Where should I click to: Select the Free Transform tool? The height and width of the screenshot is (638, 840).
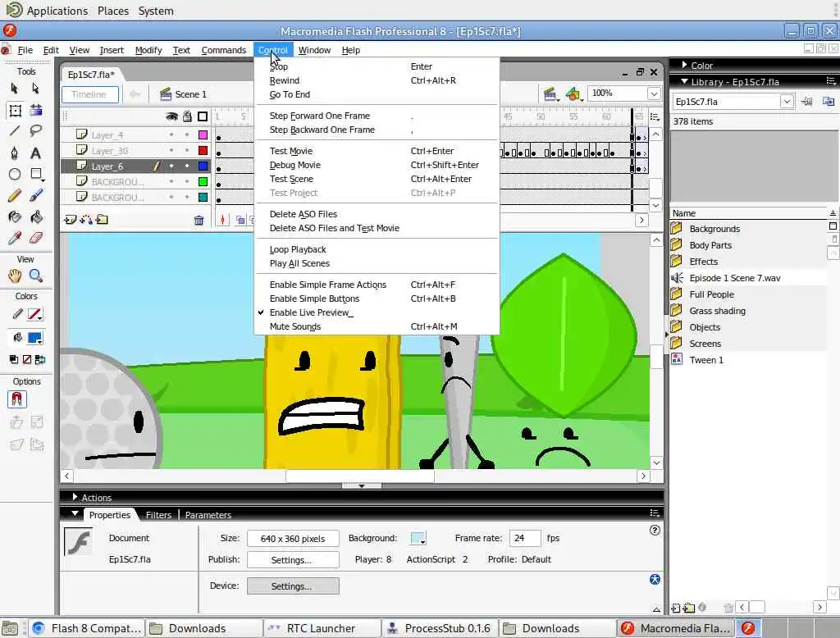[x=15, y=111]
